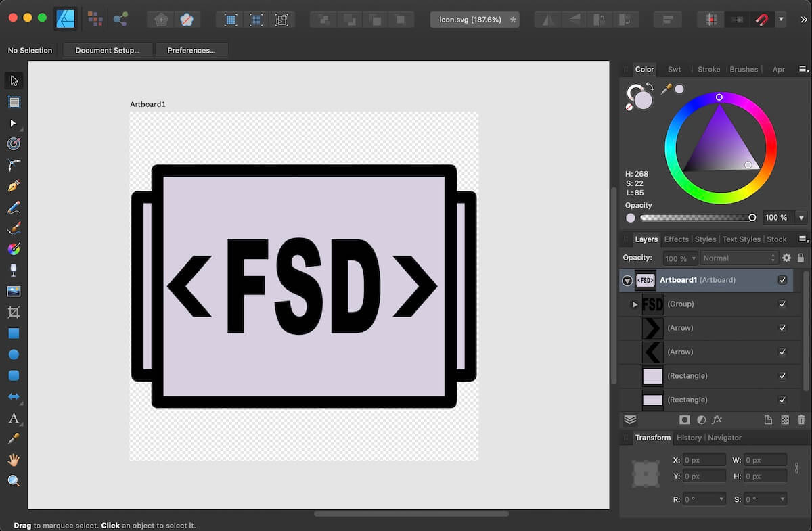
Task: Select the Zoom tool
Action: [14, 481]
